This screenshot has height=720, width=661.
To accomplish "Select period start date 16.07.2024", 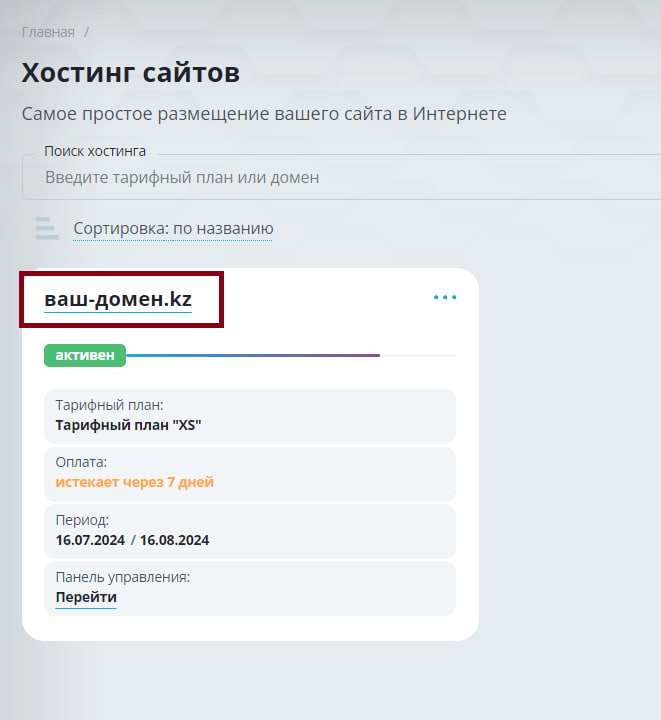I will pyautogui.click(x=90, y=540).
